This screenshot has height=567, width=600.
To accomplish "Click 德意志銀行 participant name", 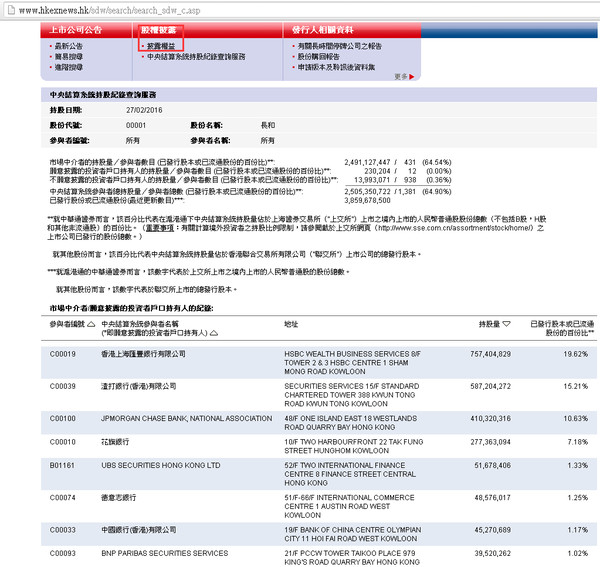I will tap(119, 498).
